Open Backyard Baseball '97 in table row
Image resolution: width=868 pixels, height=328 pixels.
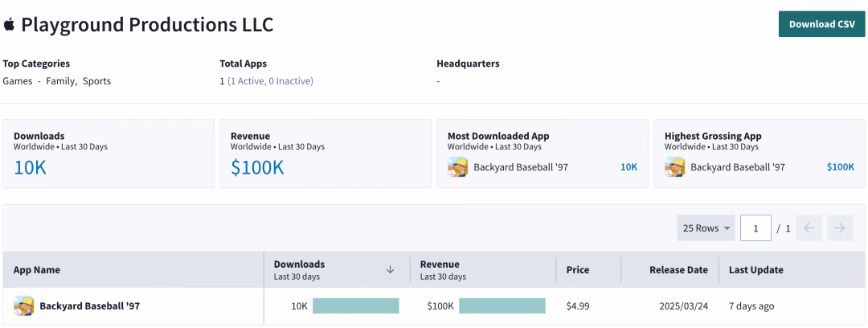(x=90, y=305)
